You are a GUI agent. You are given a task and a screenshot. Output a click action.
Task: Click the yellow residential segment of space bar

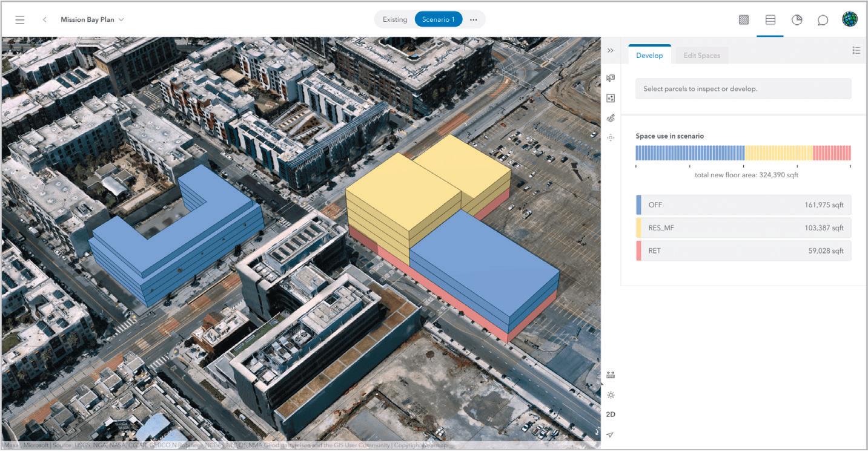click(x=779, y=152)
